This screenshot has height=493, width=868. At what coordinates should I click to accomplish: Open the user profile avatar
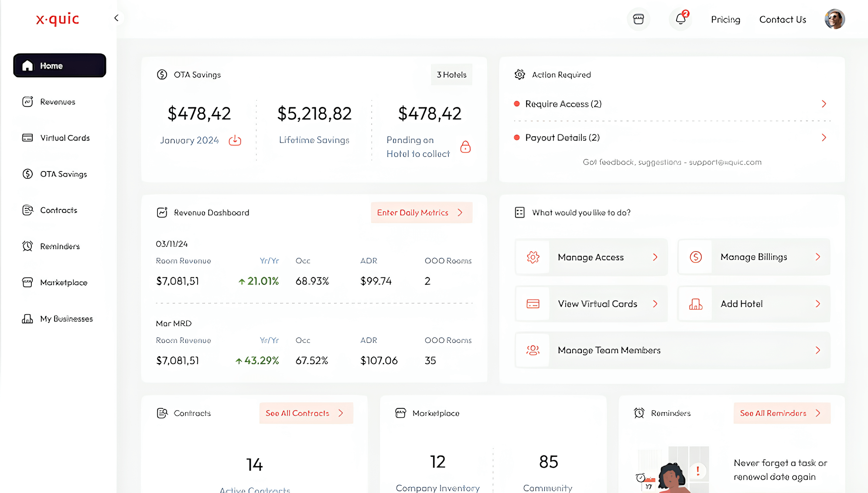pos(834,19)
